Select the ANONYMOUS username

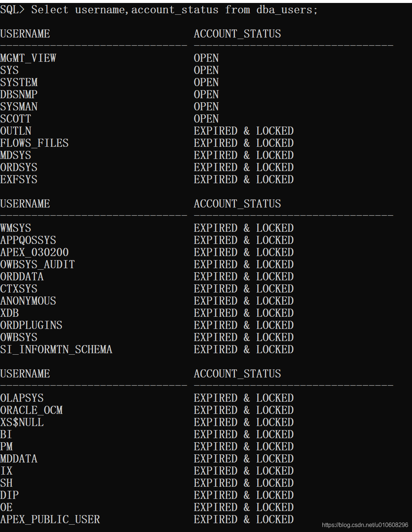click(28, 301)
